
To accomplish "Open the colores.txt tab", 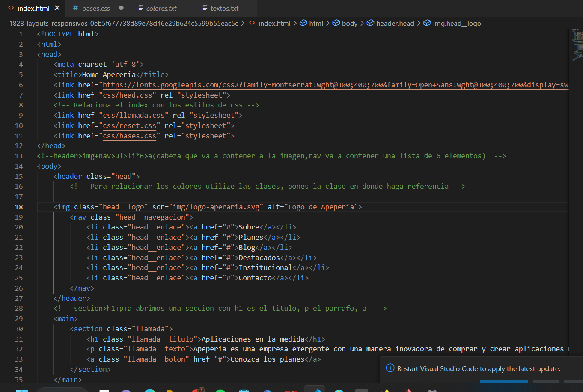I will pos(161,8).
